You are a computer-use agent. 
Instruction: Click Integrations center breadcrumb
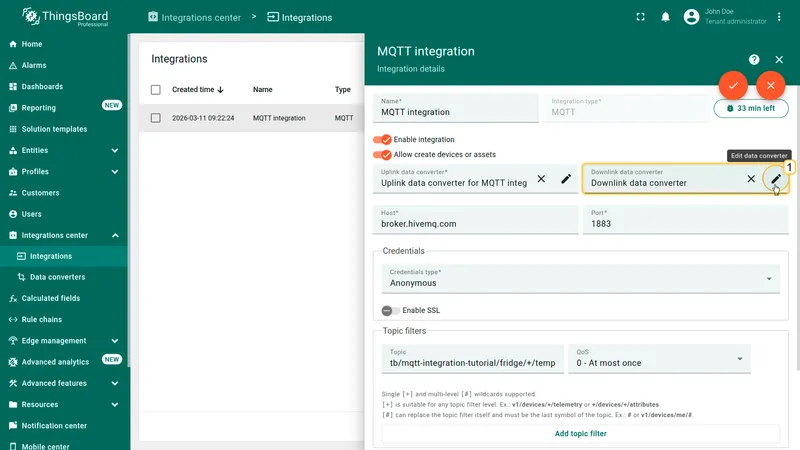(x=194, y=17)
